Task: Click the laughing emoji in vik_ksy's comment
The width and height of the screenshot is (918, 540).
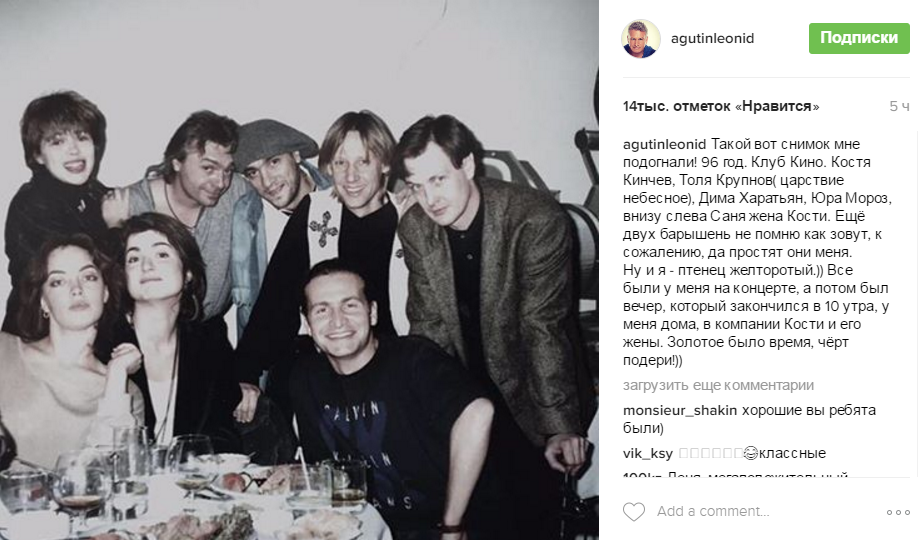Action: tap(751, 453)
